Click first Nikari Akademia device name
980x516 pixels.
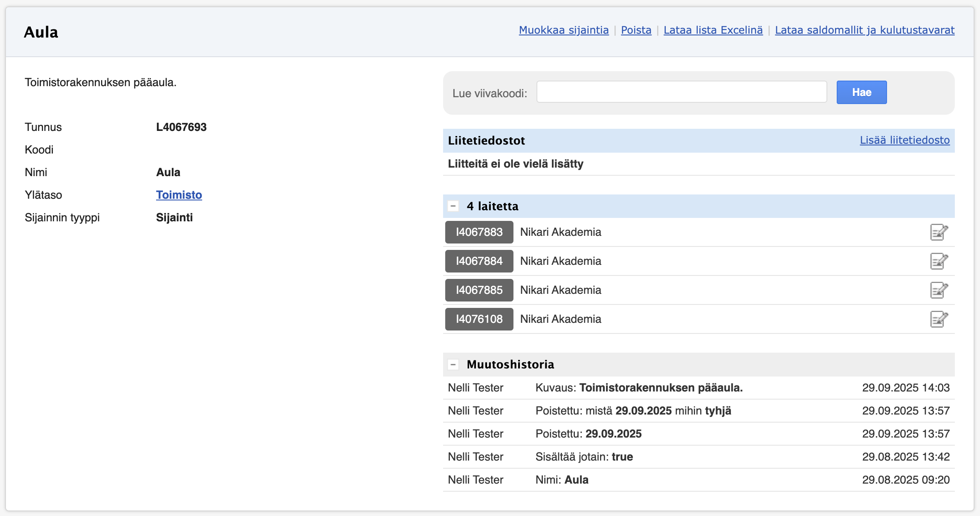point(560,232)
